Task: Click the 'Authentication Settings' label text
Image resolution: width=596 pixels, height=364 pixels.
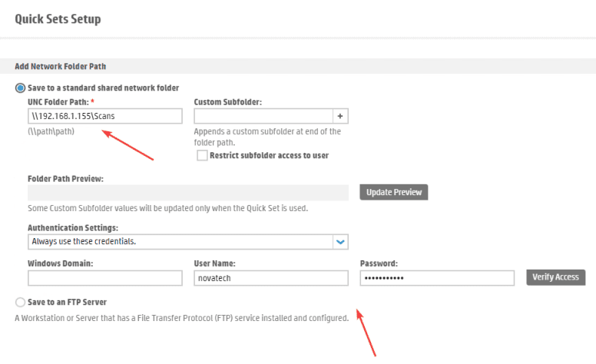Action: tap(73, 228)
